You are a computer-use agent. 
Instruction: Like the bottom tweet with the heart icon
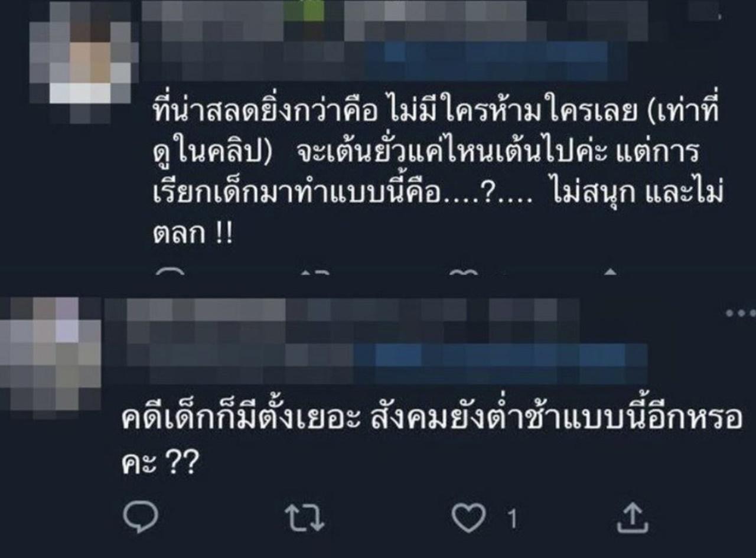[468, 518]
